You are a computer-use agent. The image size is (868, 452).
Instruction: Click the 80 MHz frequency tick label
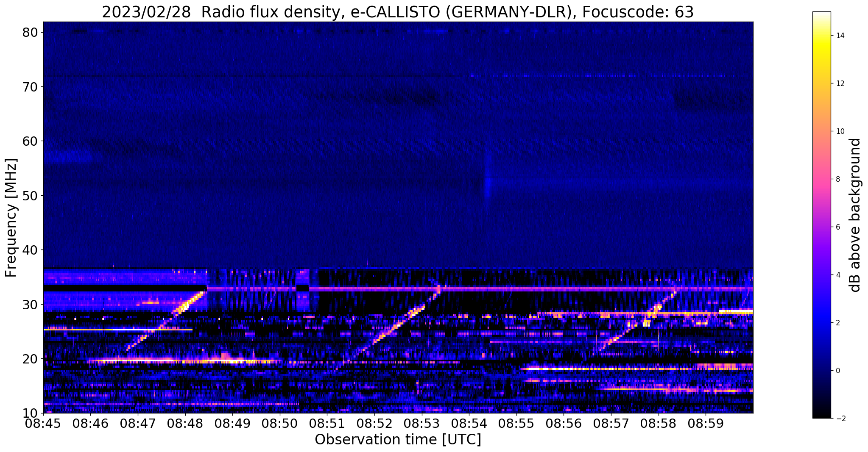[31, 32]
